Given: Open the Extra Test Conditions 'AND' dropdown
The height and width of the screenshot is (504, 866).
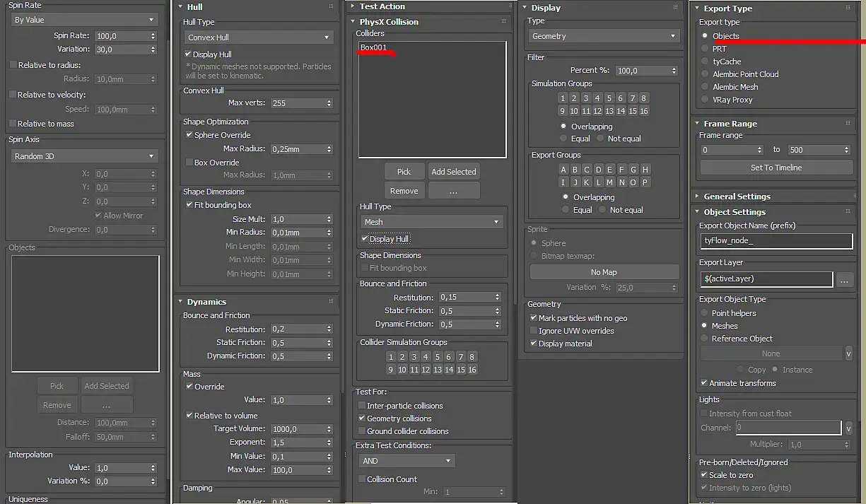Looking at the screenshot, I should 406,461.
